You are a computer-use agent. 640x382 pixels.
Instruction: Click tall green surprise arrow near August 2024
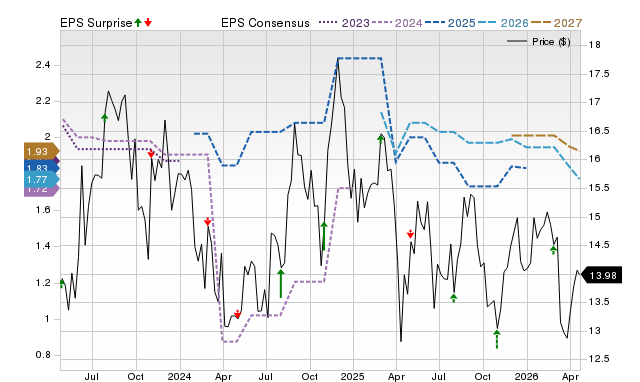click(x=281, y=283)
